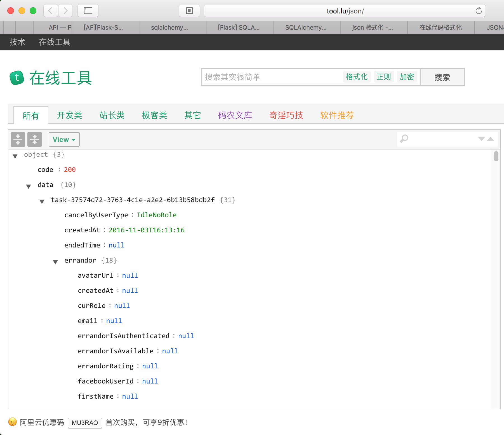Click the magnifier icon in JSON search
This screenshot has width=504, height=435.
404,139
